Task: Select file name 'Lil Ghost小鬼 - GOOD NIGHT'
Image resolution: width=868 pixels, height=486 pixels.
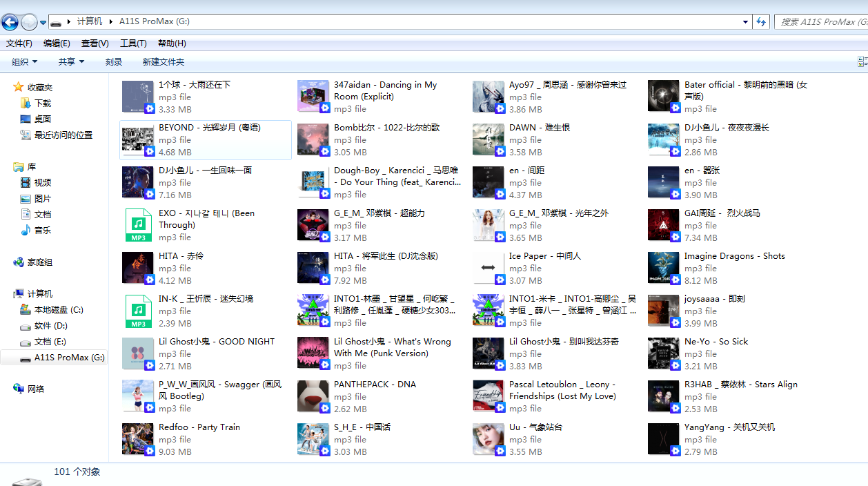Action: click(217, 342)
